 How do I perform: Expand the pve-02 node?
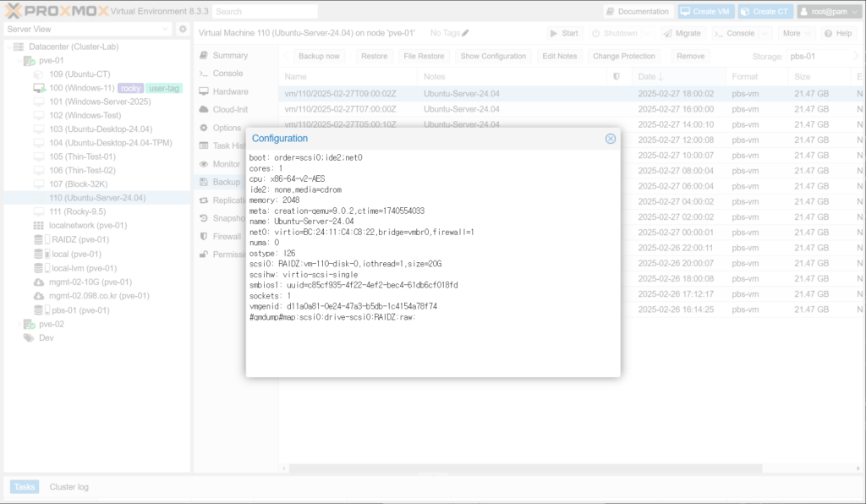click(19, 324)
